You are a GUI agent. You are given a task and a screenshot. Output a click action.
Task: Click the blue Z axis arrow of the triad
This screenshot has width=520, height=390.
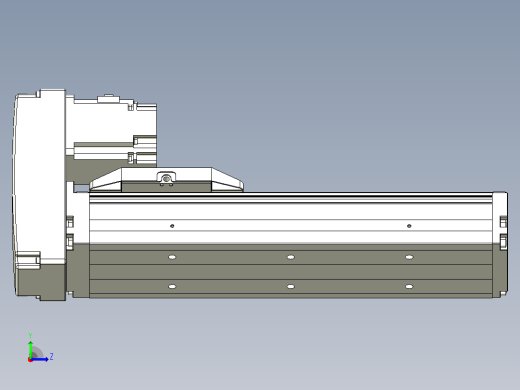[40, 359]
